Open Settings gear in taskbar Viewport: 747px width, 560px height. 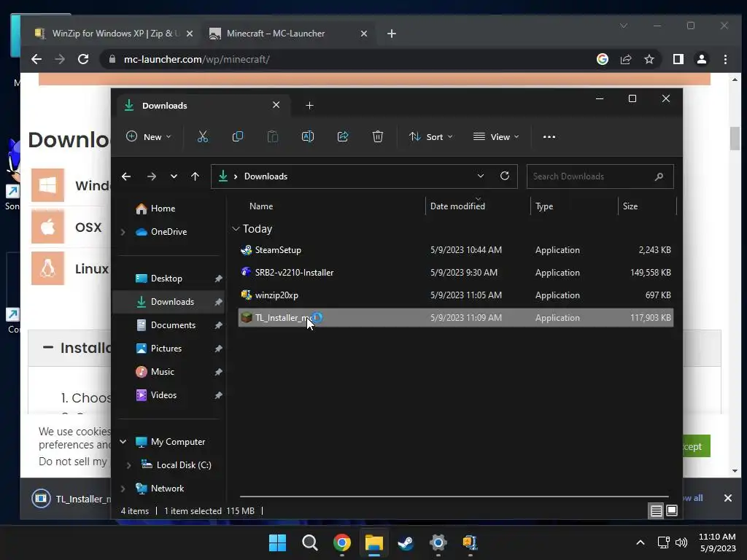[438, 542]
